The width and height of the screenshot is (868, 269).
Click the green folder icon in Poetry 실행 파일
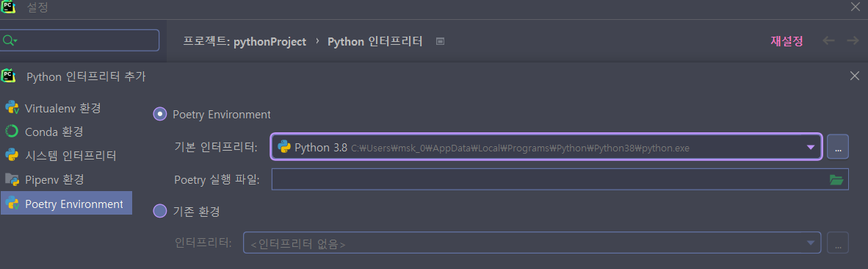836,179
